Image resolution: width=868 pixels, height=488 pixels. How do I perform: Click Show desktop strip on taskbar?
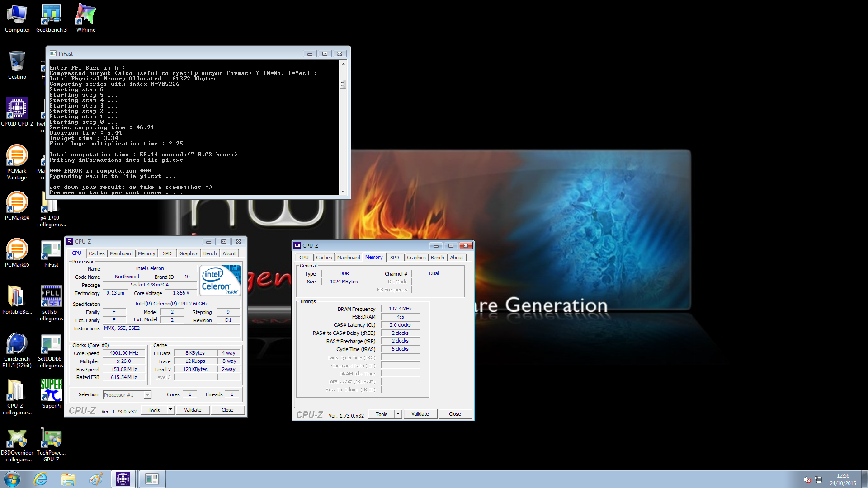(x=864, y=479)
